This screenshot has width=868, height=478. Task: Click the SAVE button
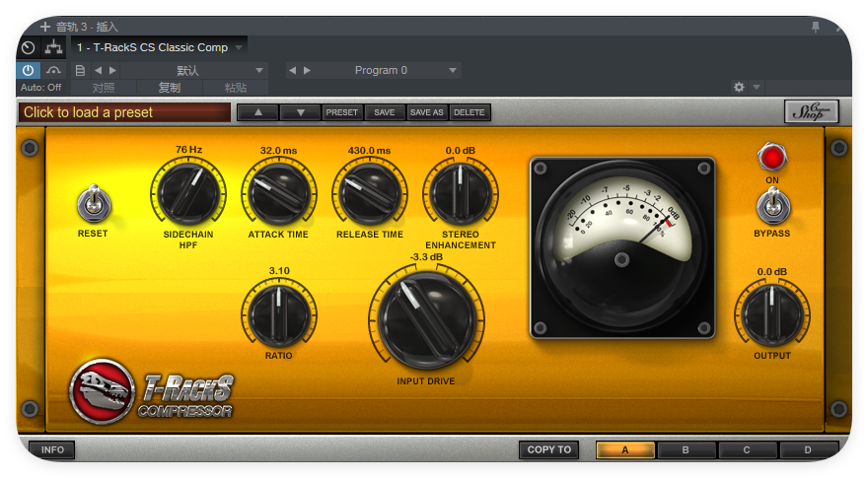click(x=384, y=112)
